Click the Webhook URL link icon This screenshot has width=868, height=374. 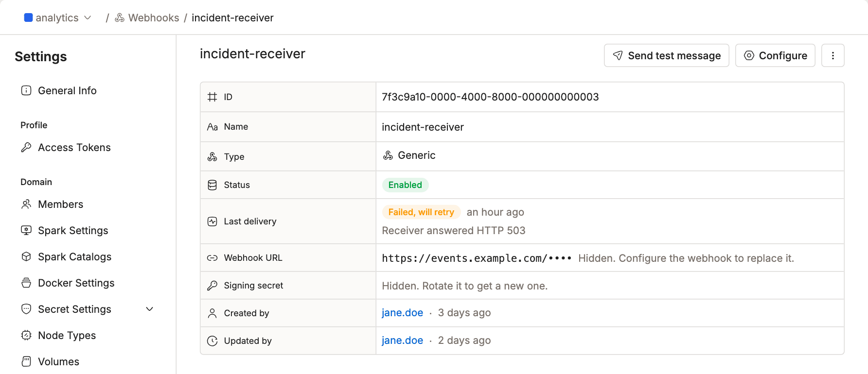[212, 258]
